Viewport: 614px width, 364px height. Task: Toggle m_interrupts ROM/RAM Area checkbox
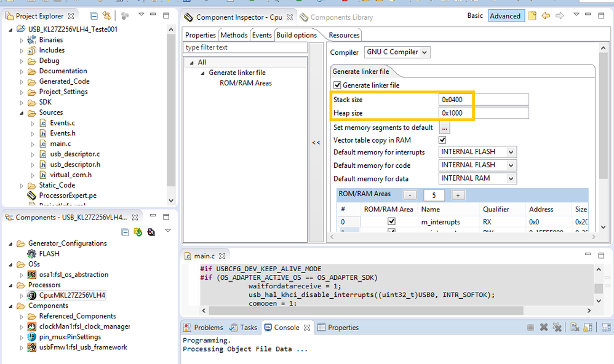point(391,221)
